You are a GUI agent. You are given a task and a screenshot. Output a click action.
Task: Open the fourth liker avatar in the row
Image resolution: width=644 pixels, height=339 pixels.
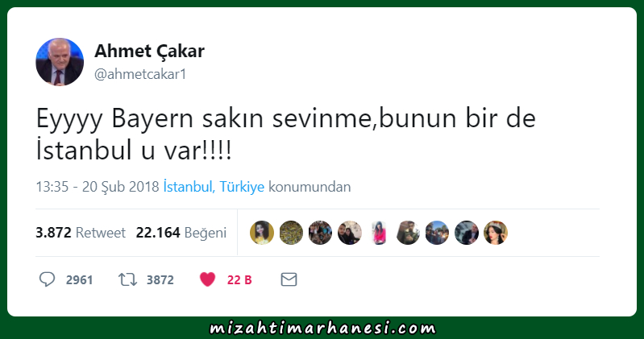(350, 233)
